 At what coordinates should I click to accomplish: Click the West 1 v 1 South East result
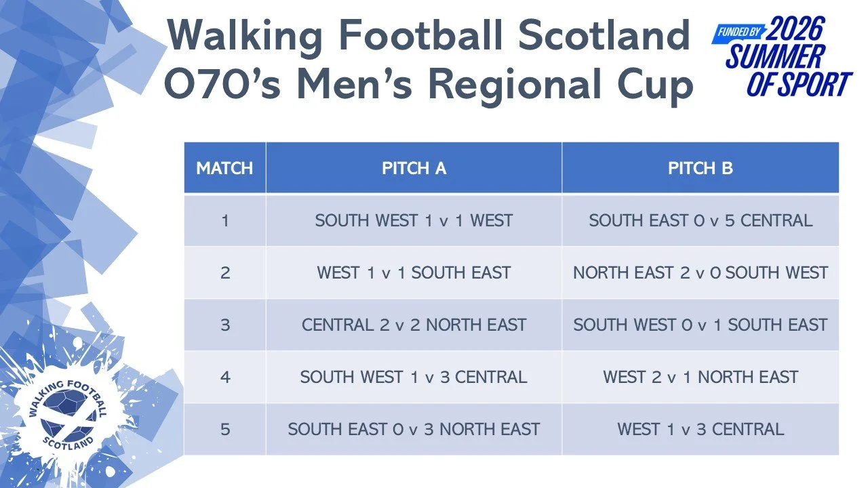tap(414, 272)
